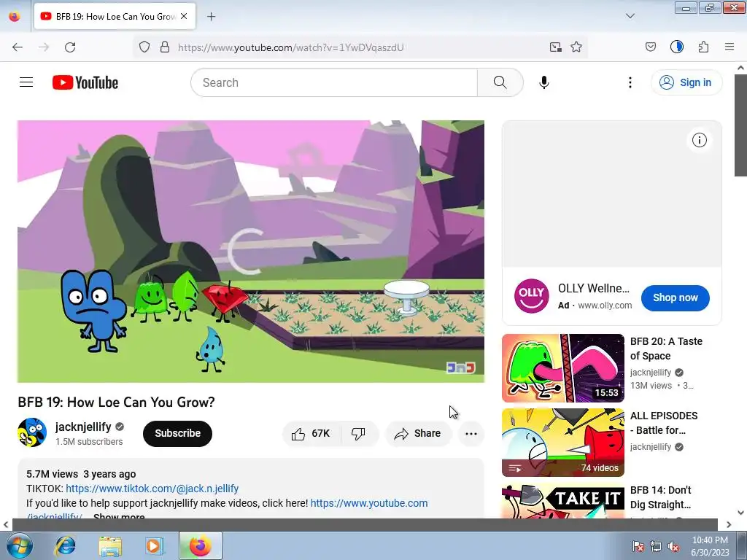Click the padlock site information icon
Screen dimensions: 747x560
click(x=165, y=47)
